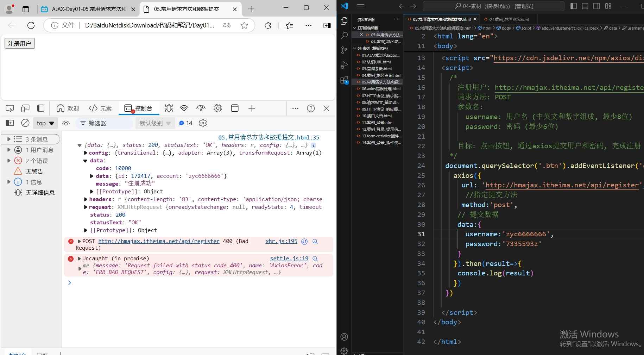Open the application panel icon tab
Viewport: 644px width, 355px height.
pyautogui.click(x=235, y=108)
